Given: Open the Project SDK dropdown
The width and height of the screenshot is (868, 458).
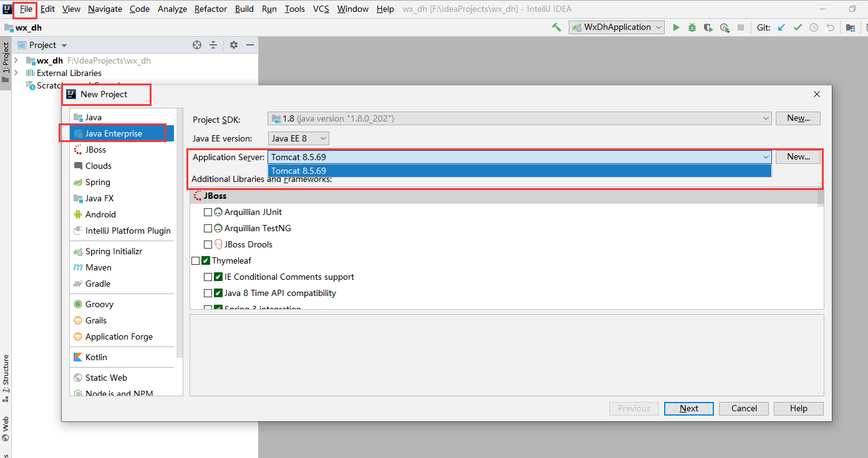Looking at the screenshot, I should click(519, 118).
